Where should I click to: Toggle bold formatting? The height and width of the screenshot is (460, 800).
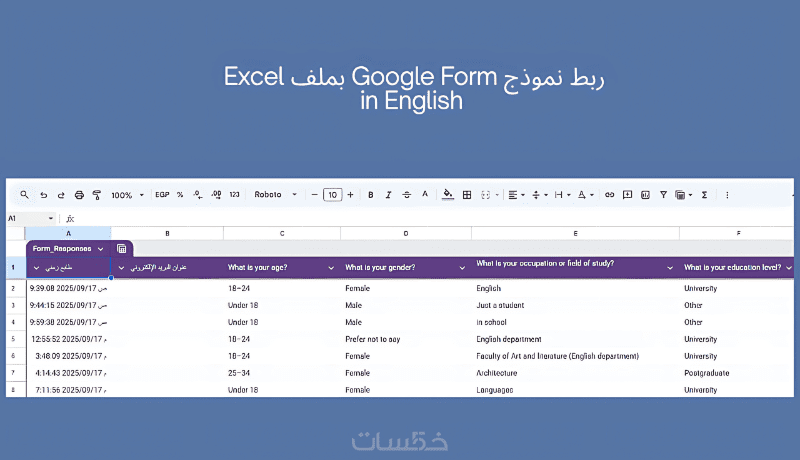[371, 195]
